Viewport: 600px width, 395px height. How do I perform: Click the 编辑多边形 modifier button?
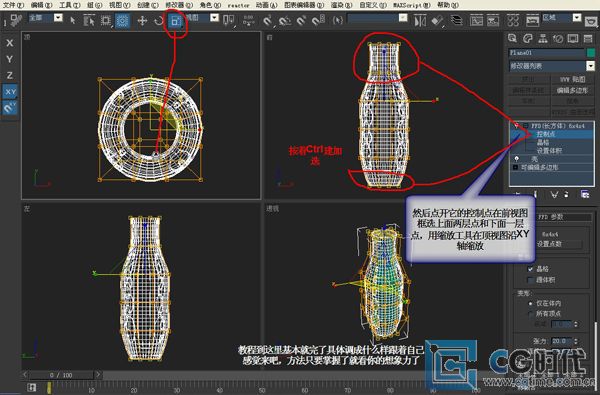point(572,90)
